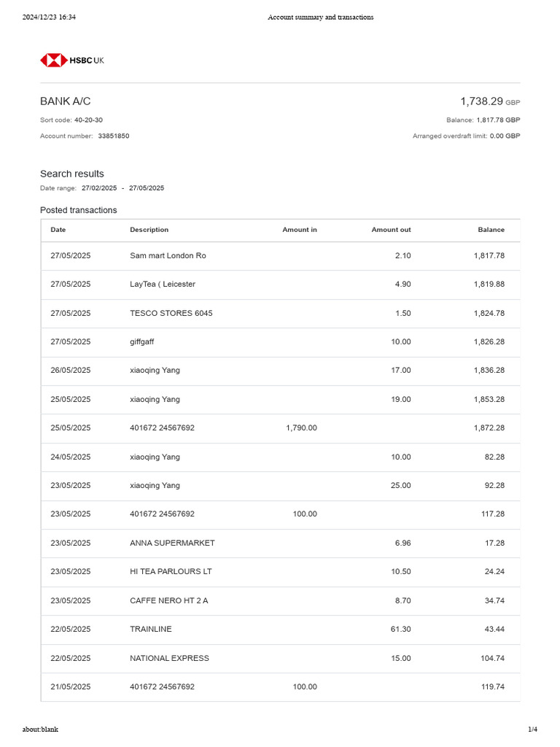This screenshot has width=560, height=747.
Task: Click the 'Posted transactions' heading
Action: (79, 210)
